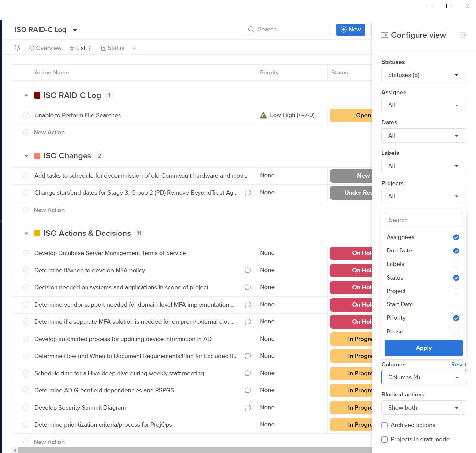The image size is (476, 453).
Task: Open comment bubble for Determine if/when MFA policy
Action: click(x=247, y=270)
